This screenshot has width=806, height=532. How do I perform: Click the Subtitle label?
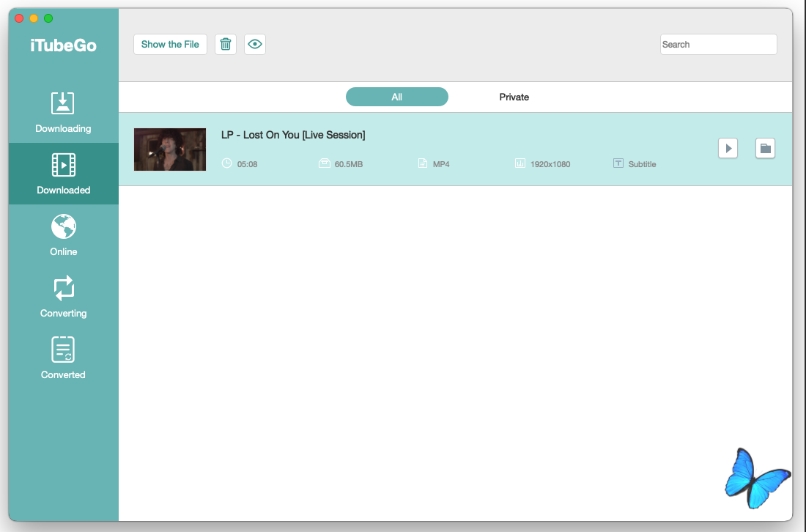[642, 164]
